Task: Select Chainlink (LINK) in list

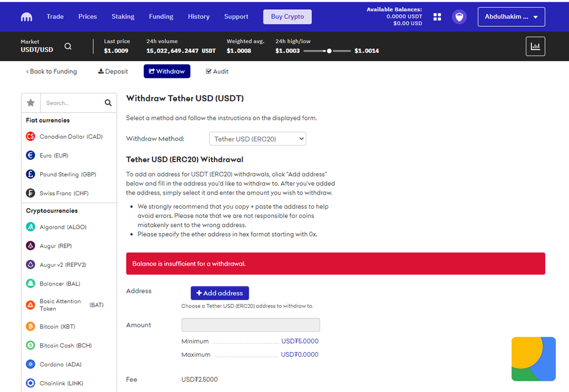Action: (x=61, y=383)
